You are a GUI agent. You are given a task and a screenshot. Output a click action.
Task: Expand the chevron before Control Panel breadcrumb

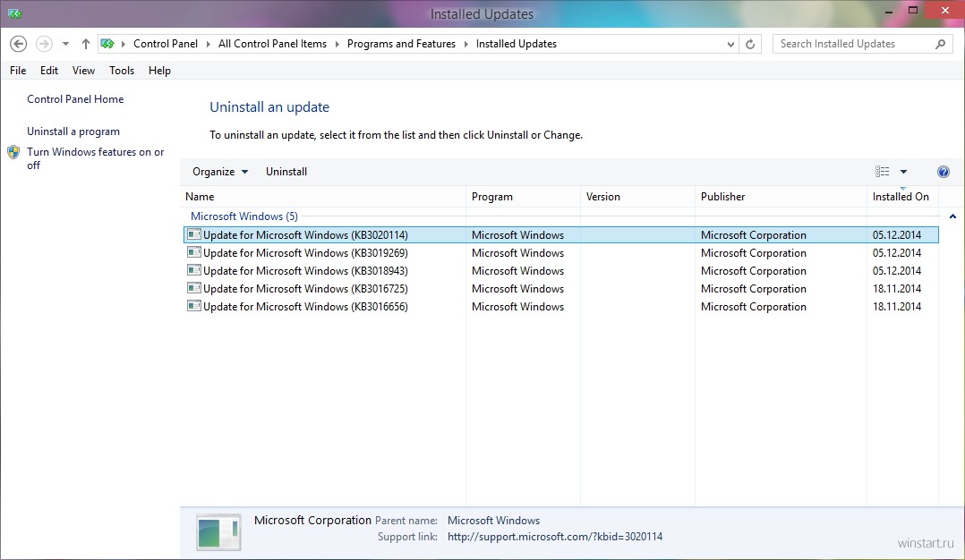124,44
